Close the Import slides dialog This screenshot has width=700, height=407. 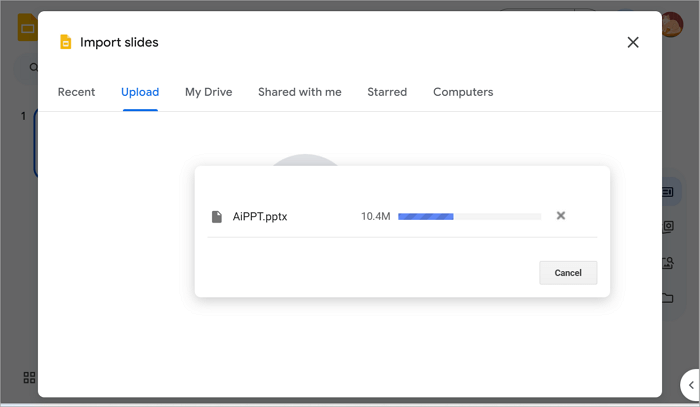tap(633, 42)
